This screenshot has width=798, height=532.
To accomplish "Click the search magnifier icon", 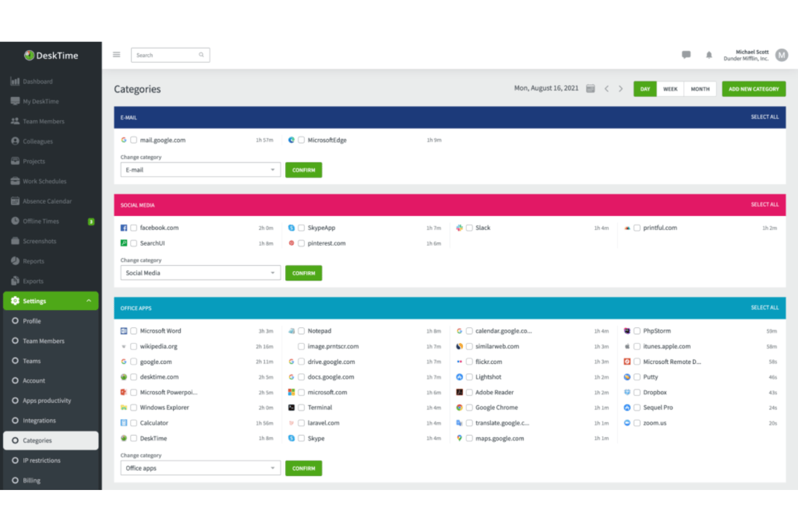I will [201, 55].
